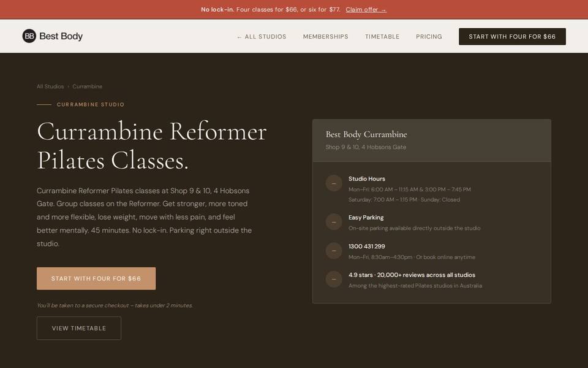Click the address Shop 9 & 10, 4 Hobsons Gate in the card

pyautogui.click(x=366, y=147)
